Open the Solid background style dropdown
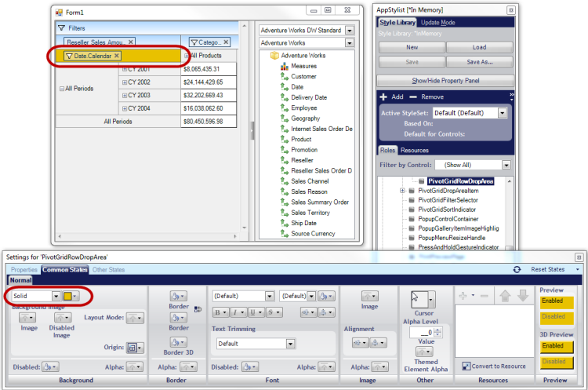Viewport: 588px width, 390px height. coord(56,296)
